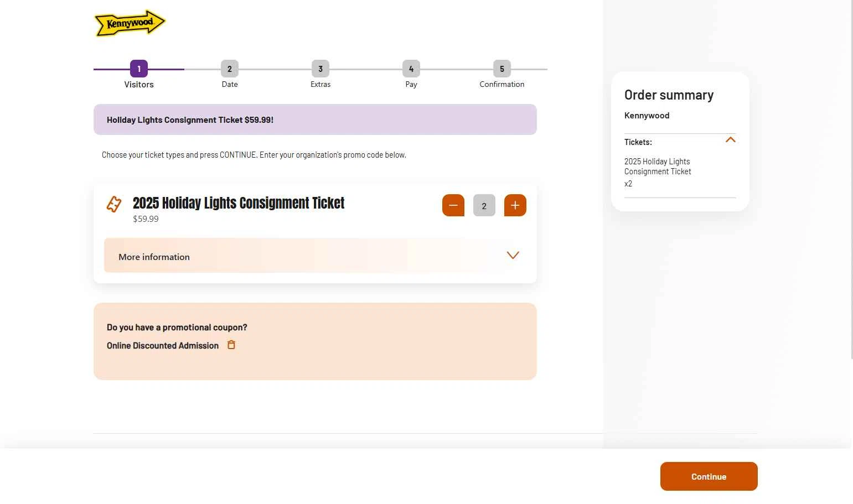
Task: Open step 5 Confirmation
Action: (x=502, y=69)
